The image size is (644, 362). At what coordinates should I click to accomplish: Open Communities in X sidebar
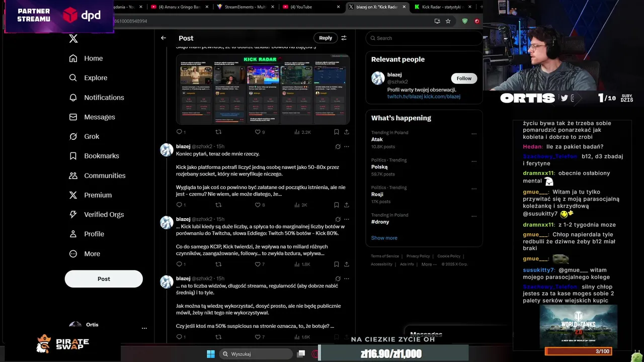tap(97, 175)
